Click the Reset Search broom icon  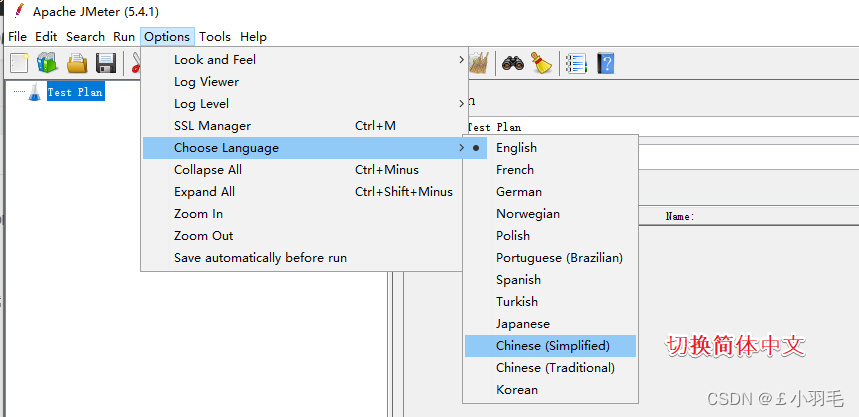(542, 64)
